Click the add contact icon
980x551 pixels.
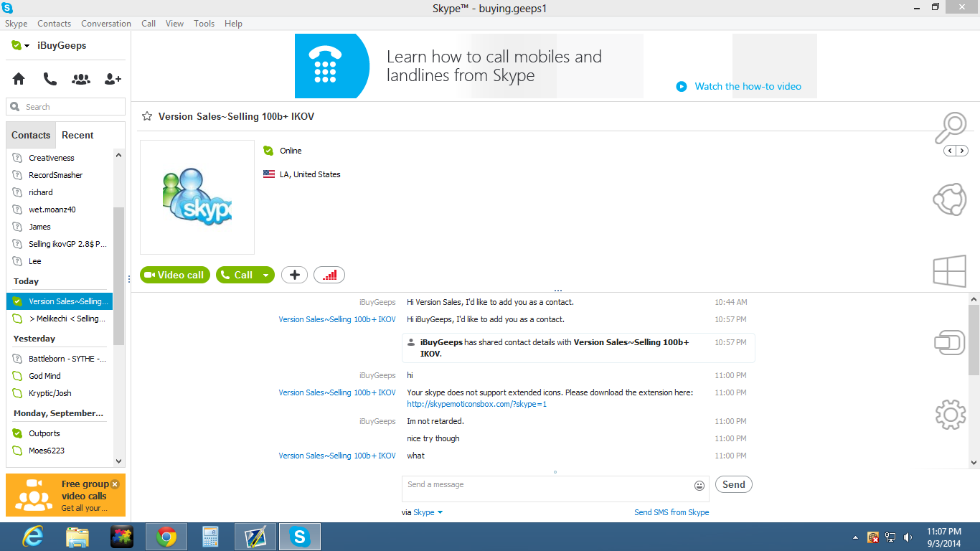tap(113, 79)
